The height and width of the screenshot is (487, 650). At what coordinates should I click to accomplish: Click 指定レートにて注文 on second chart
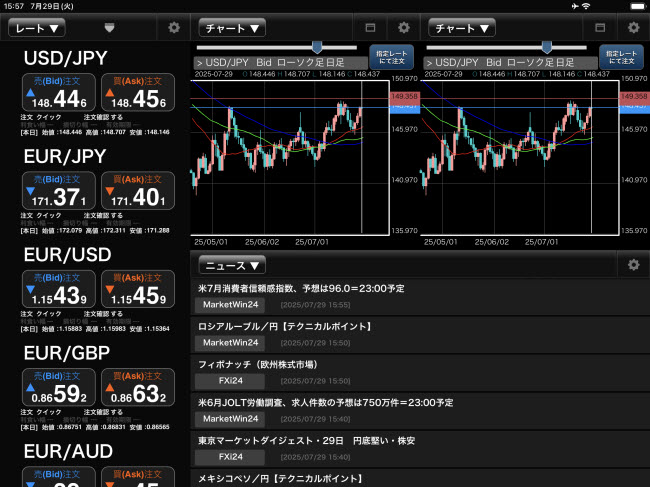click(621, 57)
